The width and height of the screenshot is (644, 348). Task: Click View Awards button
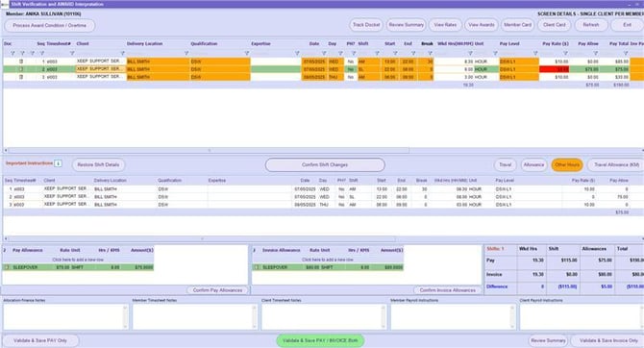click(x=482, y=25)
